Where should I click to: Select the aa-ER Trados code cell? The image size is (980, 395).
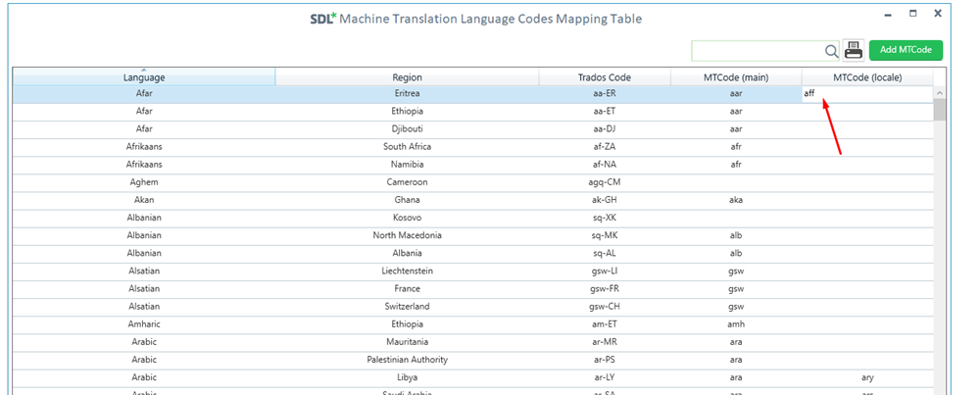(x=605, y=94)
